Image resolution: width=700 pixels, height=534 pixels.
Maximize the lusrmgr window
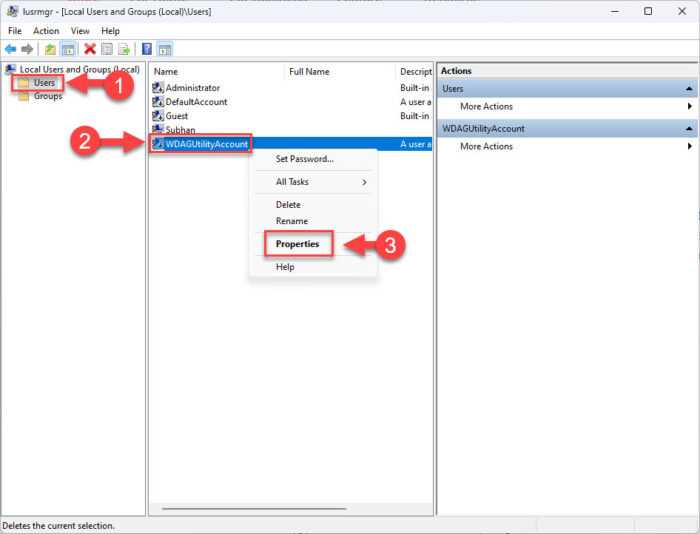click(x=648, y=11)
